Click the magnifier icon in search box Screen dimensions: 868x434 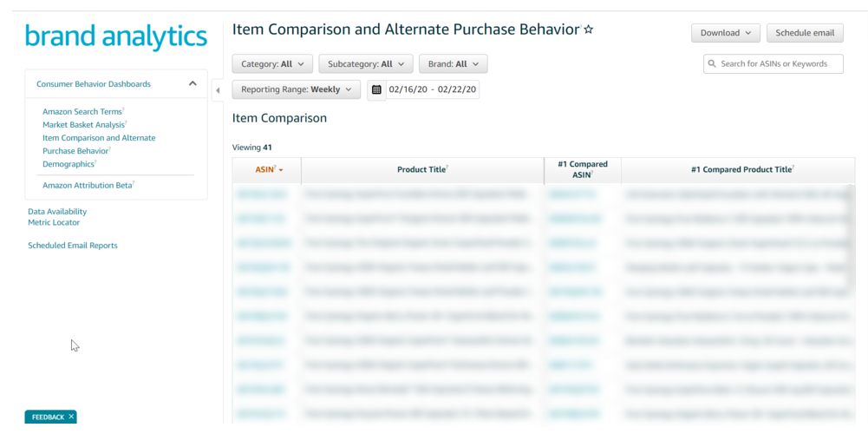pos(712,63)
